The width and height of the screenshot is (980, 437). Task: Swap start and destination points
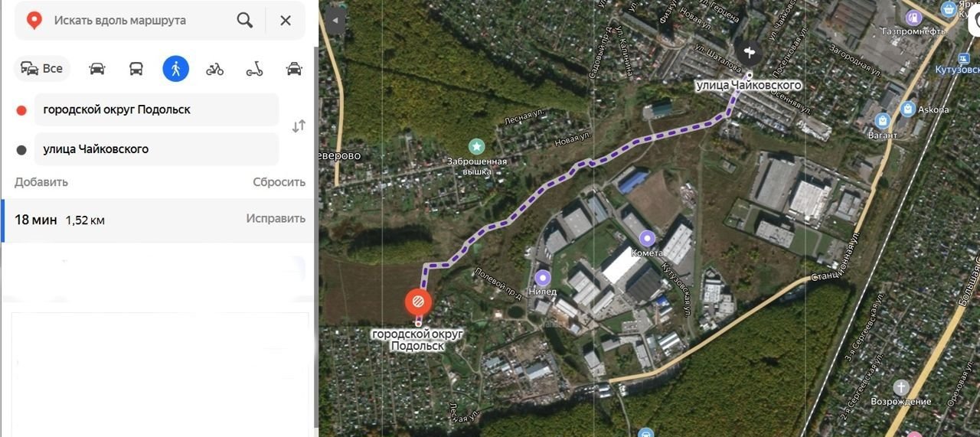pyautogui.click(x=299, y=126)
